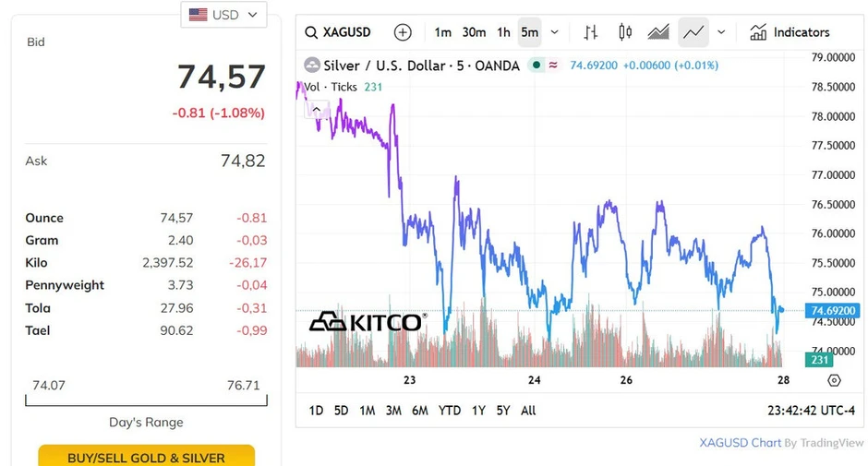Add a compare symbol with plus icon
Image resolution: width=868 pixels, height=466 pixels.
coord(403,32)
